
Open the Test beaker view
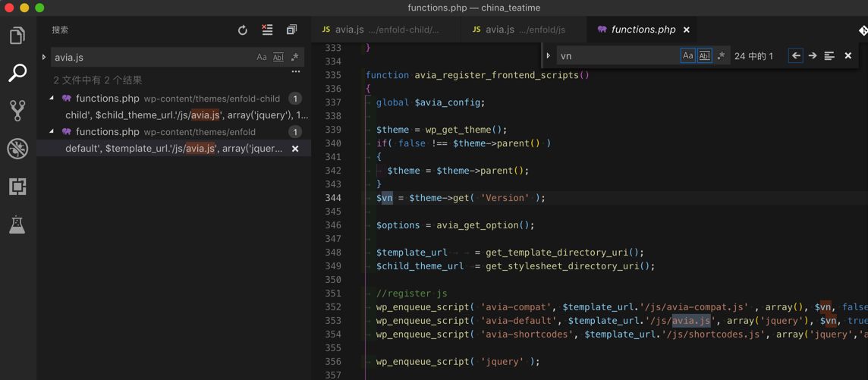17,225
